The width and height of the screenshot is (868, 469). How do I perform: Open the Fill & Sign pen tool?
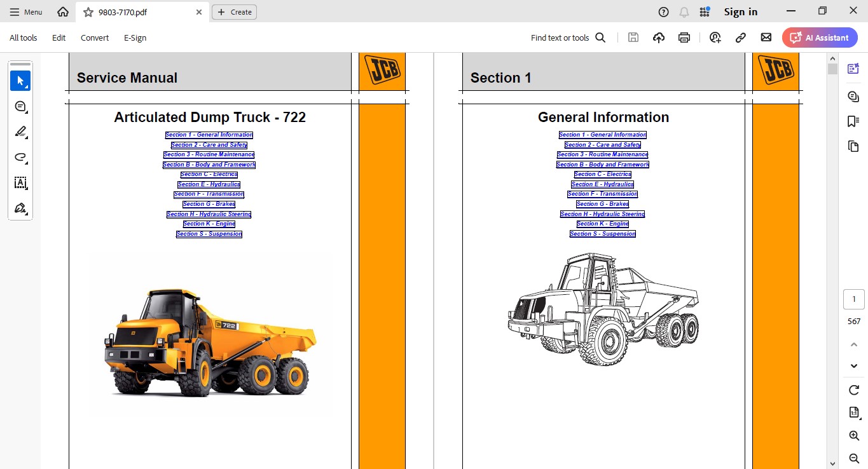pyautogui.click(x=20, y=208)
